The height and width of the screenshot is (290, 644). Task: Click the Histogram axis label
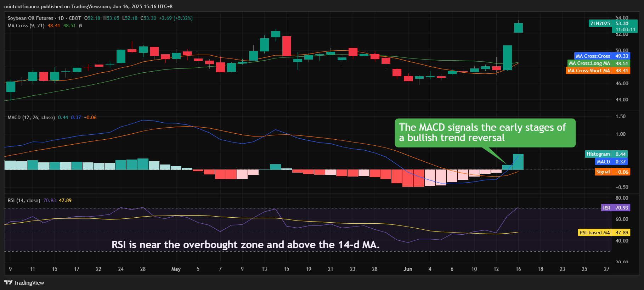coord(598,154)
